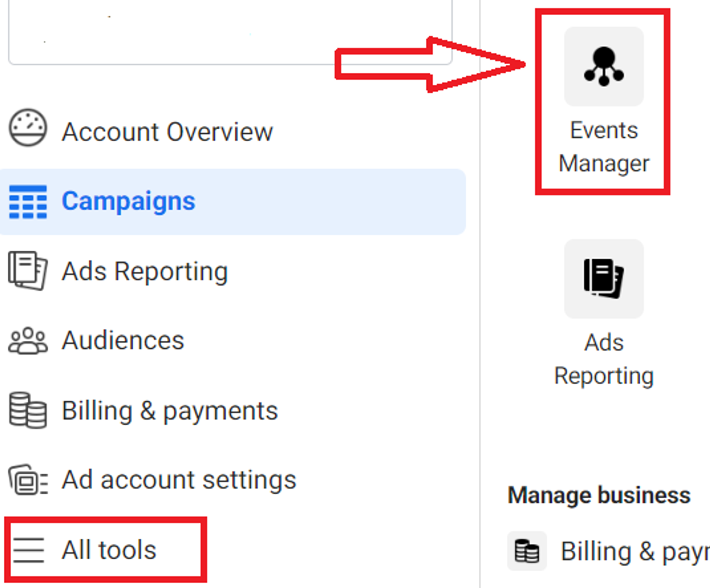The image size is (710, 588).
Task: Click Events Manager text label
Action: tap(604, 147)
